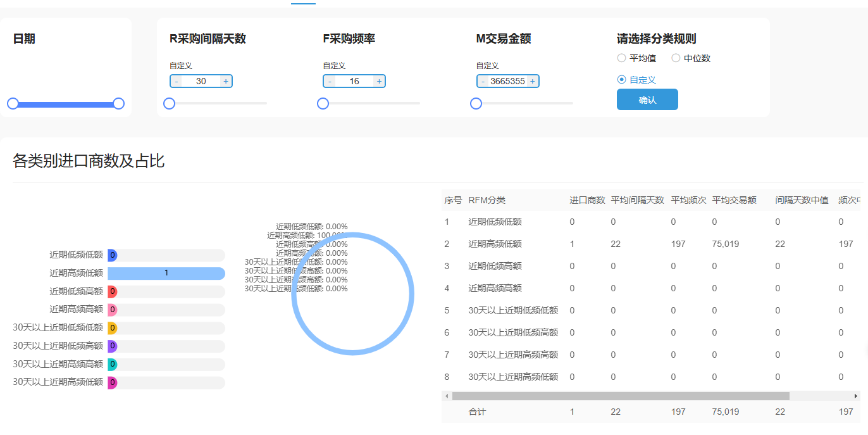Click the 近期高频低额 bar in chart
This screenshot has height=435, width=868.
pyautogui.click(x=166, y=273)
